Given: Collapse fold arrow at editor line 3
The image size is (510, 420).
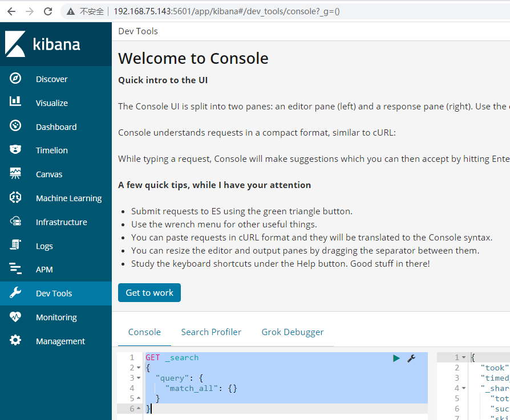Looking at the screenshot, I should (139, 378).
